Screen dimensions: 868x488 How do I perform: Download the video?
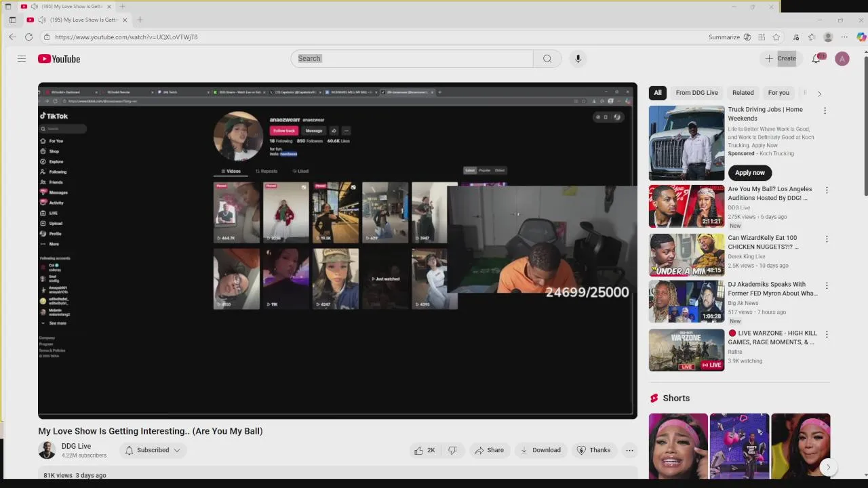tap(540, 450)
